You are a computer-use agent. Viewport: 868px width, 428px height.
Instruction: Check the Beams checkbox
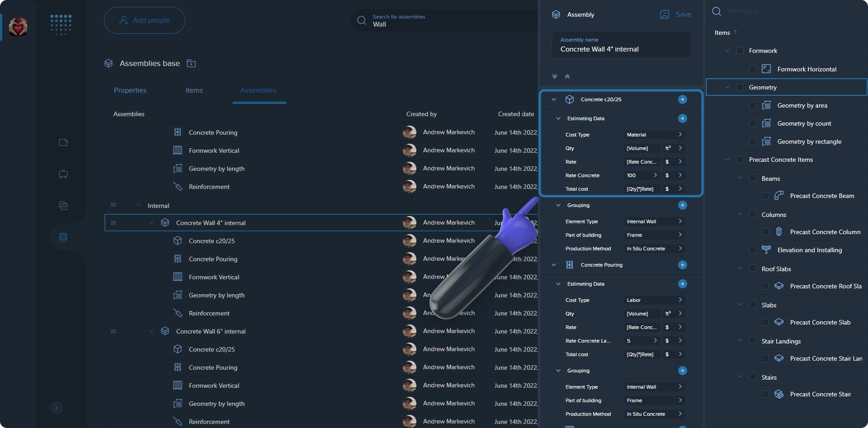click(x=753, y=178)
